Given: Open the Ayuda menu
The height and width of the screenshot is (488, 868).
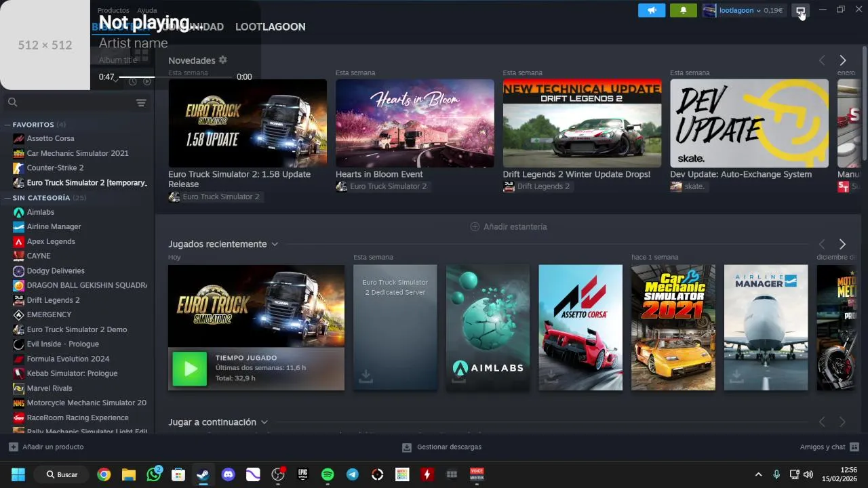Looking at the screenshot, I should point(147,10).
